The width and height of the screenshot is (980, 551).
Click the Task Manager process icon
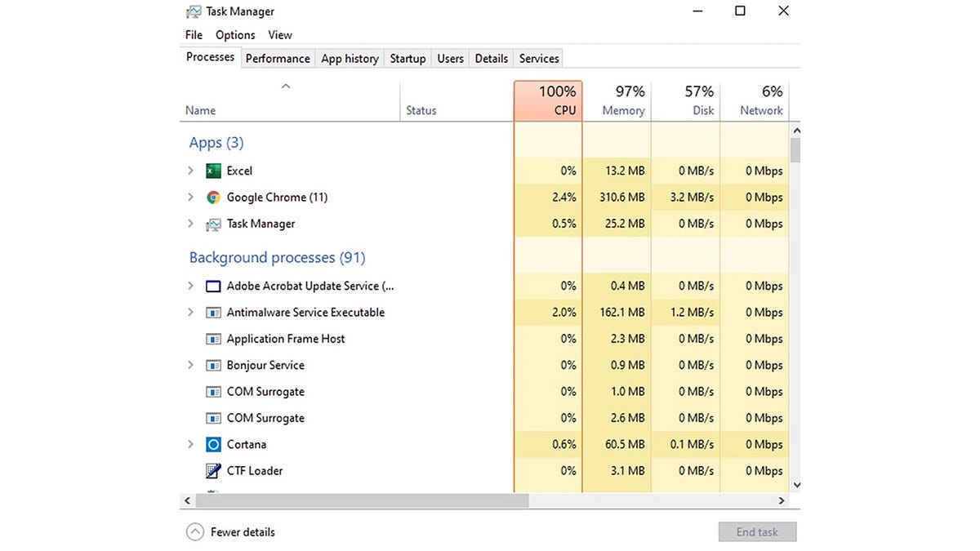point(213,224)
